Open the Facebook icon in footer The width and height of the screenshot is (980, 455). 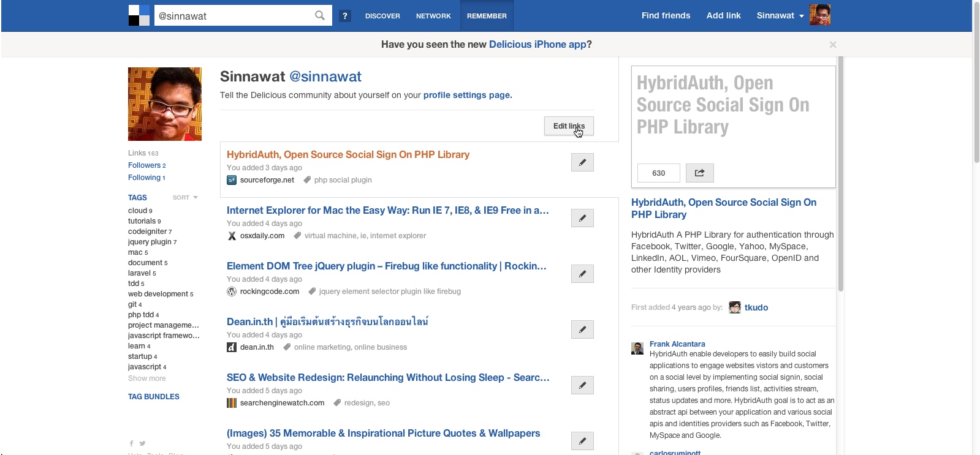pyautogui.click(x=131, y=443)
